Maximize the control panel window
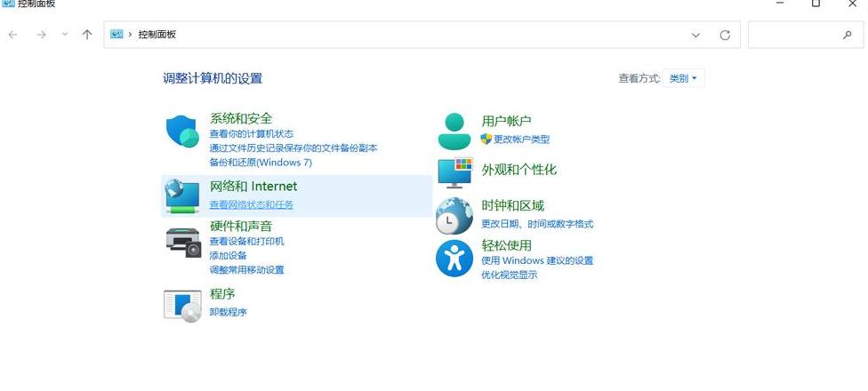 coord(816,4)
